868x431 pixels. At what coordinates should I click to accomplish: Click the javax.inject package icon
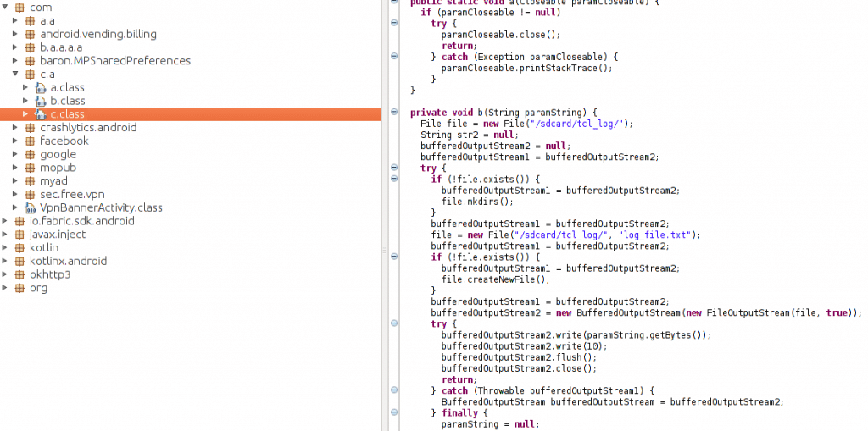pos(19,234)
